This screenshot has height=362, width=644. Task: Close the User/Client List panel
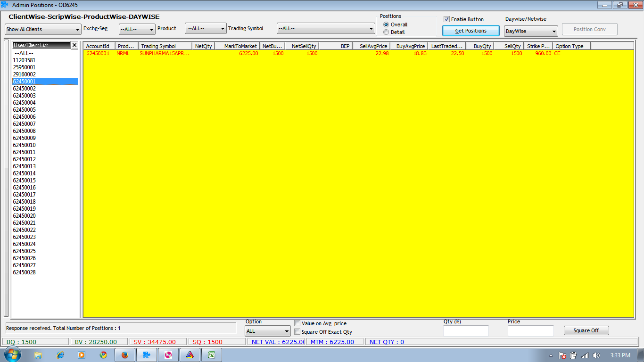74,45
